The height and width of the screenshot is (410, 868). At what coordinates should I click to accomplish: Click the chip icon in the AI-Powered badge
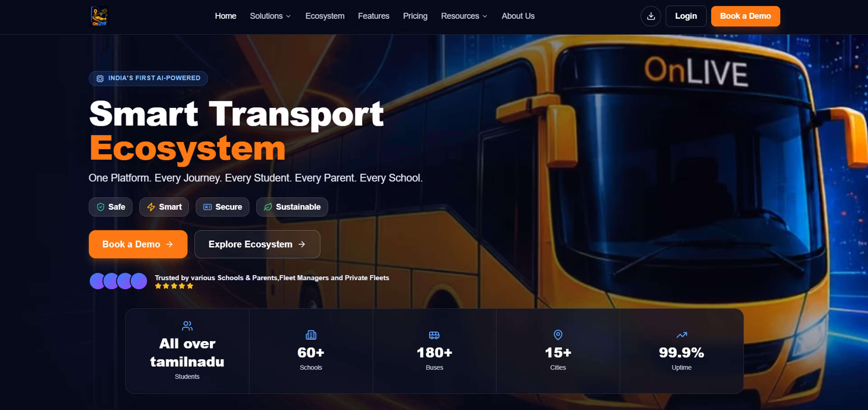click(x=100, y=78)
